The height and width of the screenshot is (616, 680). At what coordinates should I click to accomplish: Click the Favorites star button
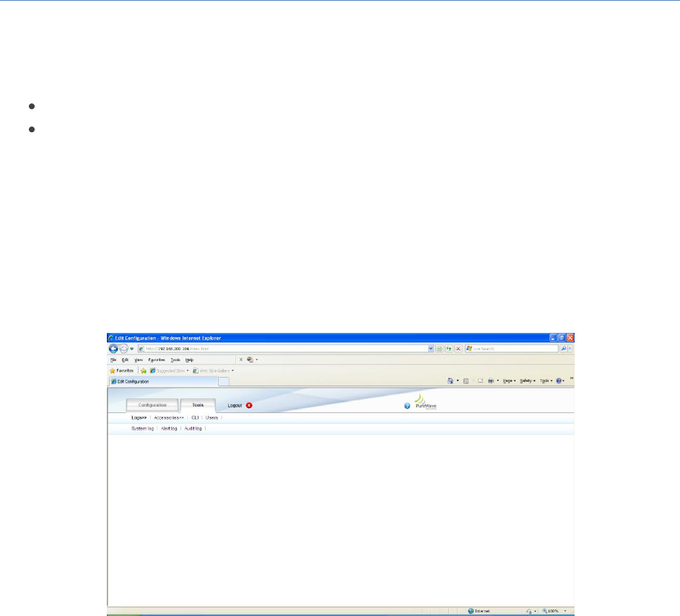point(121,371)
